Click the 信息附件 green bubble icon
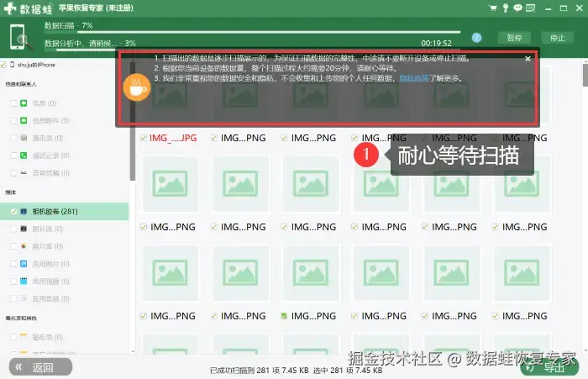The width and height of the screenshot is (588, 379). [24, 120]
